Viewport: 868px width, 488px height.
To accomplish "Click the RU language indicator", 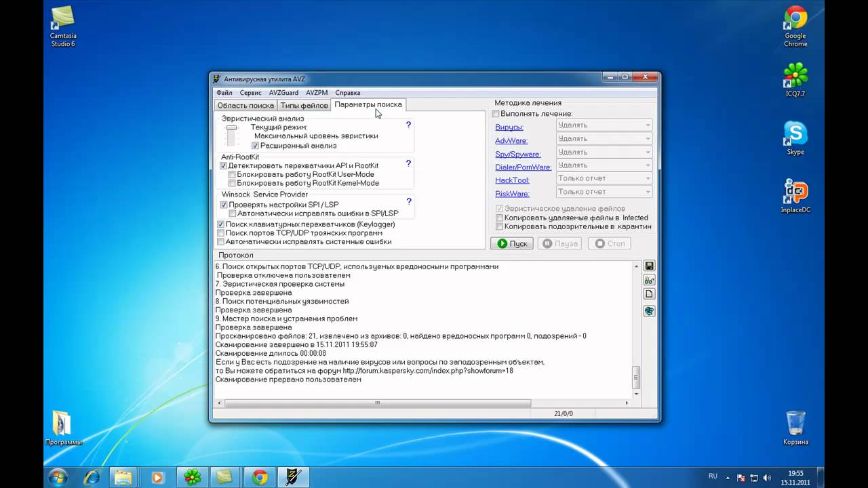I will click(713, 476).
